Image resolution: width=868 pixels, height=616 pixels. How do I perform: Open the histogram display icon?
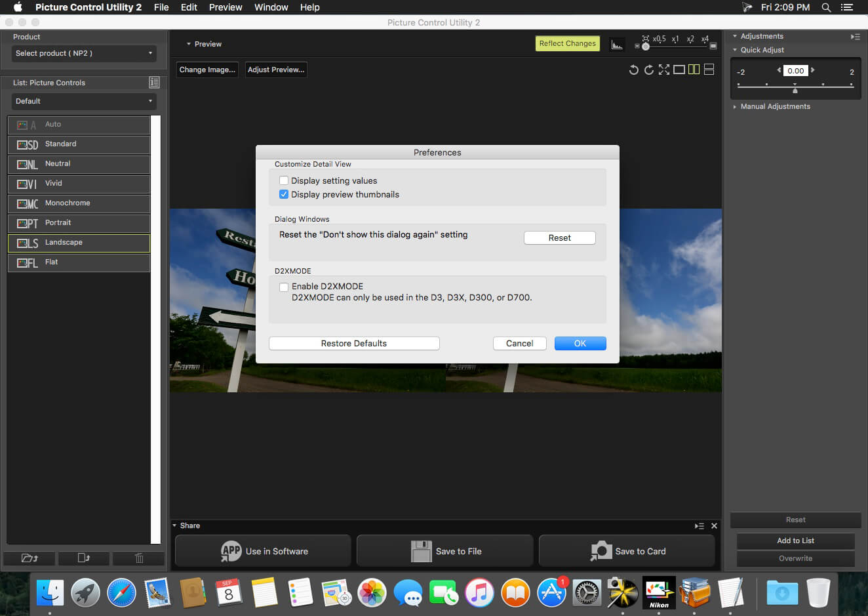click(617, 44)
